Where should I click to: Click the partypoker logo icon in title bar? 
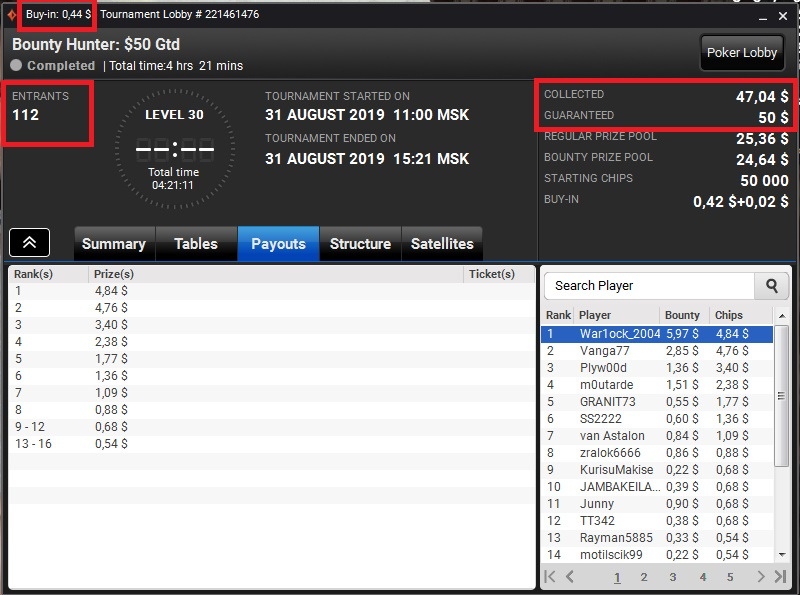click(x=11, y=15)
